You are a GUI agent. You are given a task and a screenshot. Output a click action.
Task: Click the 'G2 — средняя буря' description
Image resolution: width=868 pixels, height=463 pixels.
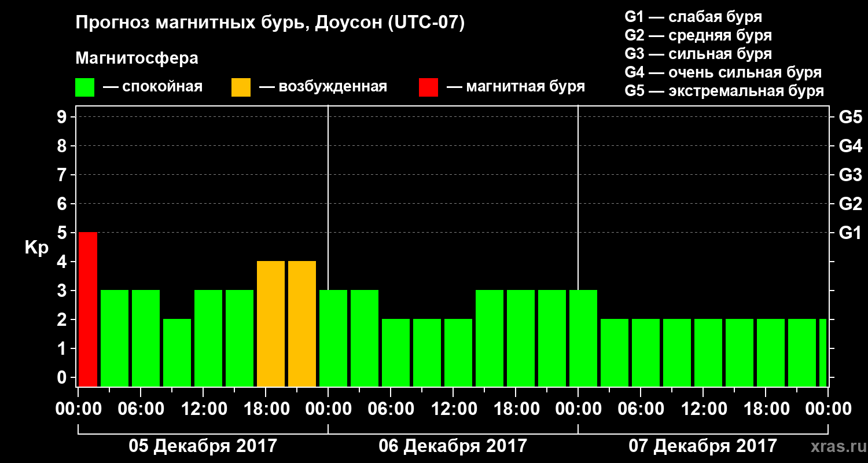pos(698,35)
